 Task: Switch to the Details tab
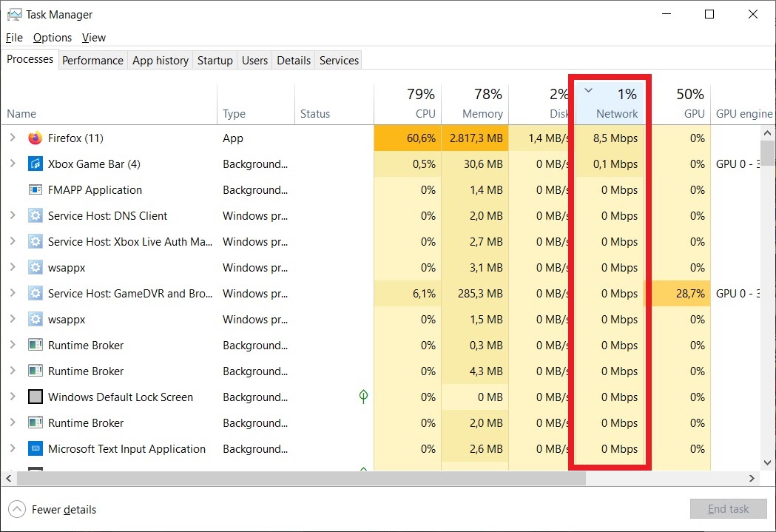(x=294, y=61)
